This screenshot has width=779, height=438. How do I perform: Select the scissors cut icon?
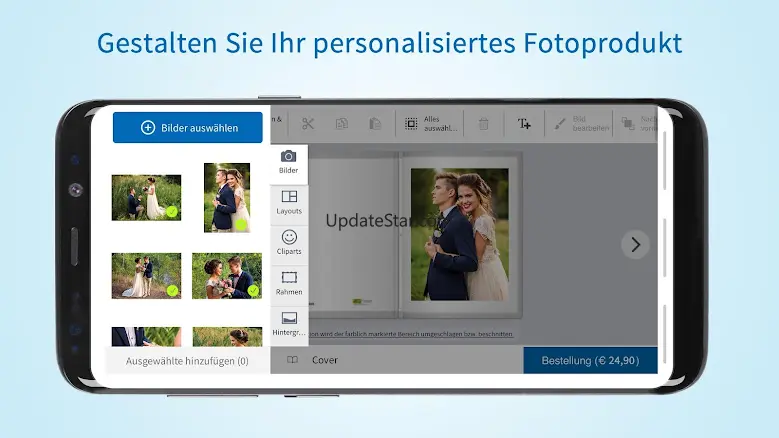tap(308, 123)
